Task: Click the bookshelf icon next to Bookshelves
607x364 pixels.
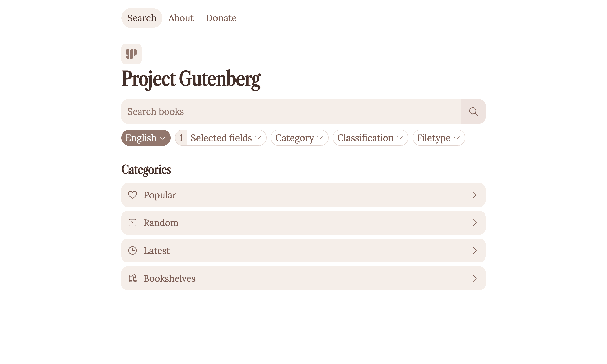Action: coord(133,278)
